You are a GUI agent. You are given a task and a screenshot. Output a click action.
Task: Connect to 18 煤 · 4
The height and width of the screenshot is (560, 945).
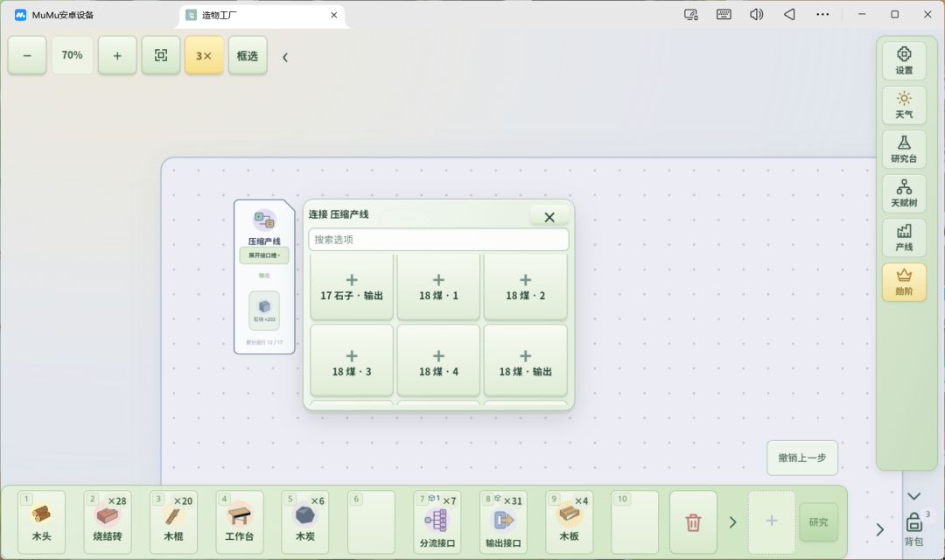click(x=438, y=360)
